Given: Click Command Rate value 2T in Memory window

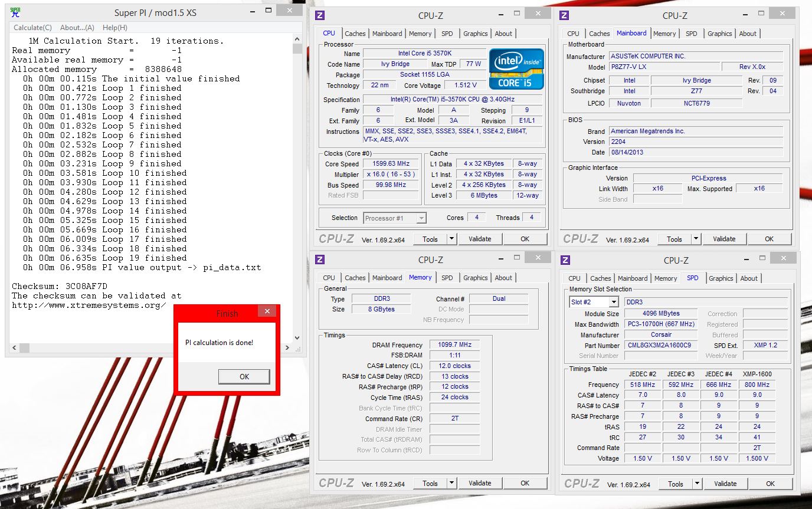Looking at the screenshot, I should pyautogui.click(x=454, y=419).
